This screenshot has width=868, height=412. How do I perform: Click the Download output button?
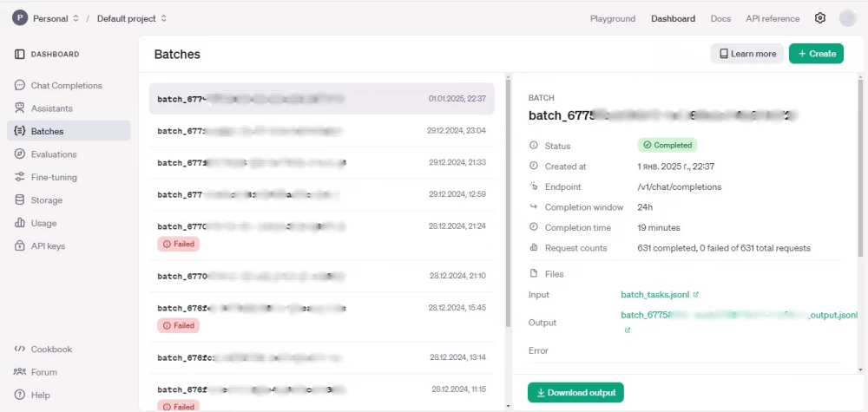[575, 393]
